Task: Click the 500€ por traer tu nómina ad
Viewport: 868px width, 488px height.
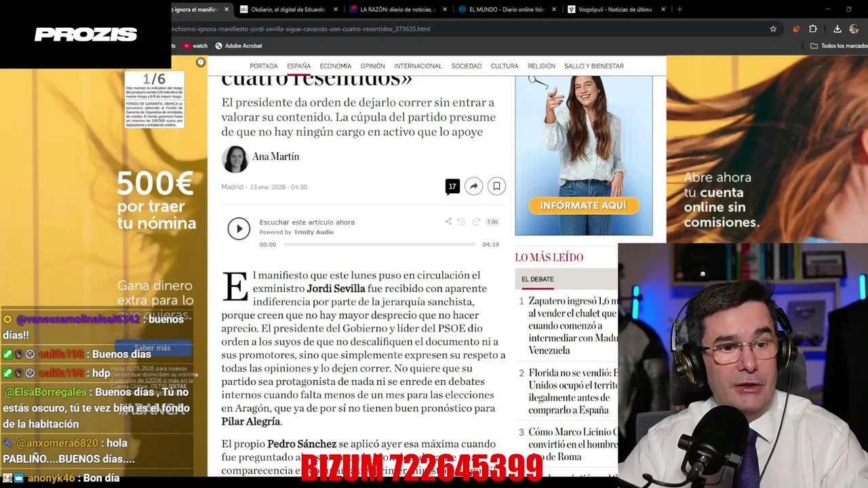Action: coord(156,201)
